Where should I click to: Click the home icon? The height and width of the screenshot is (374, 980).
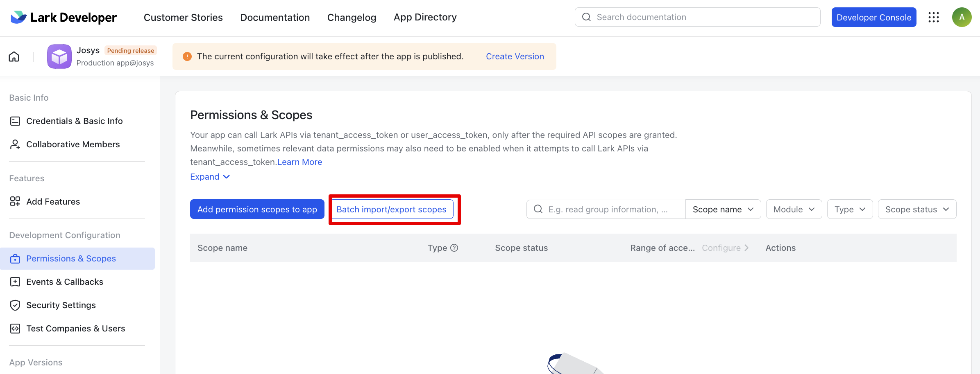[x=14, y=56]
